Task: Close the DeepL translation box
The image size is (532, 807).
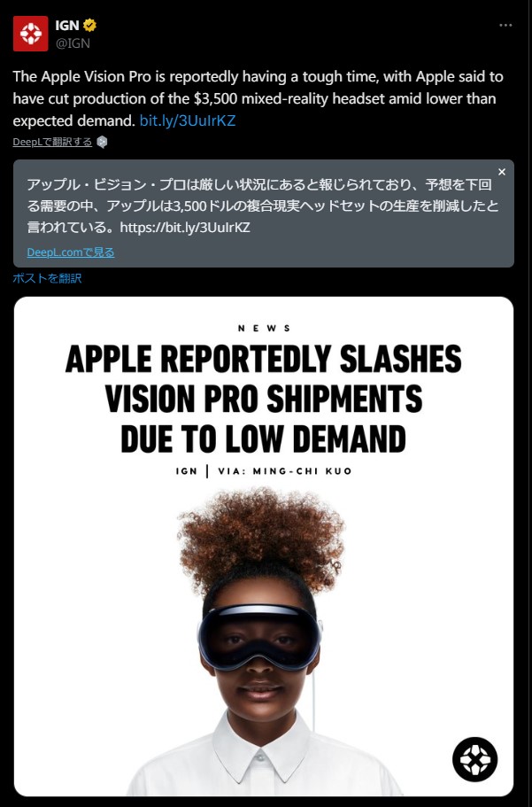Action: click(502, 172)
